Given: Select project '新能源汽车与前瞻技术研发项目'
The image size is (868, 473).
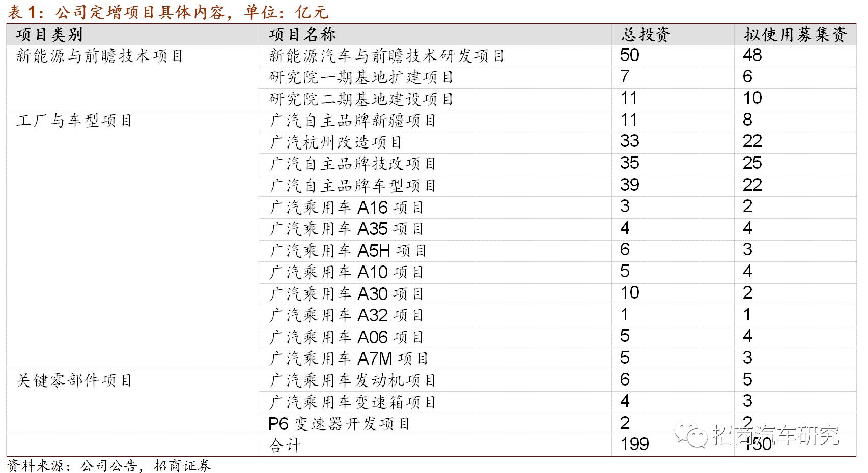Looking at the screenshot, I should point(386,56).
